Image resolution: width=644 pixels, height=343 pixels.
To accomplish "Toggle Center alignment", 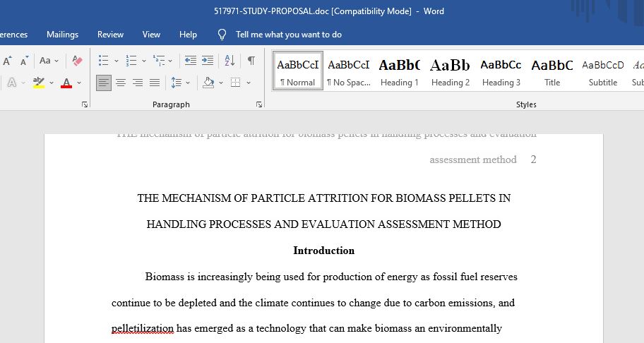I will [121, 83].
